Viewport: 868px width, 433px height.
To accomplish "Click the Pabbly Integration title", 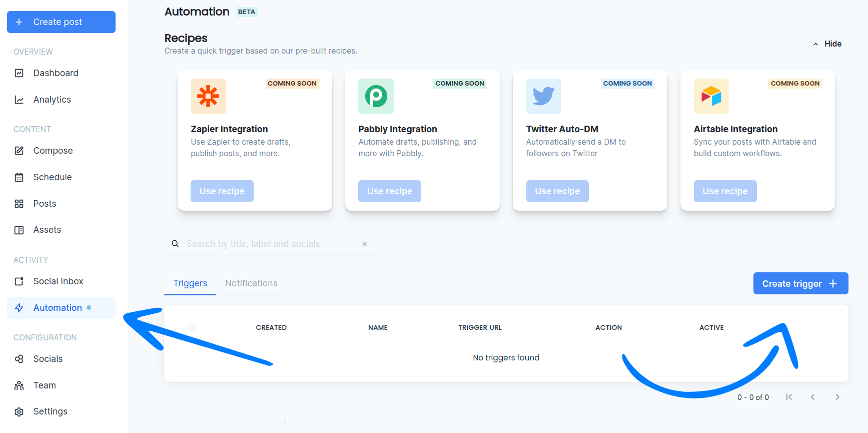I will click(398, 129).
